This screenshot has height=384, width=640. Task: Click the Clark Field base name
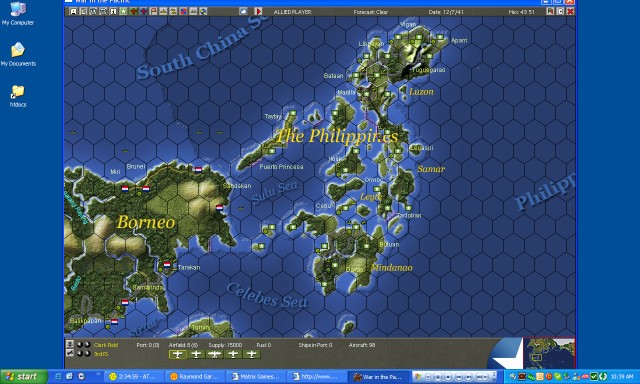106,345
